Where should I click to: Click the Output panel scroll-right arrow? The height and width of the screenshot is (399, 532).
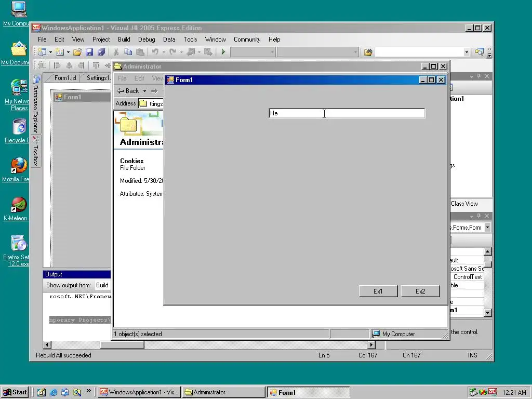pos(371,345)
